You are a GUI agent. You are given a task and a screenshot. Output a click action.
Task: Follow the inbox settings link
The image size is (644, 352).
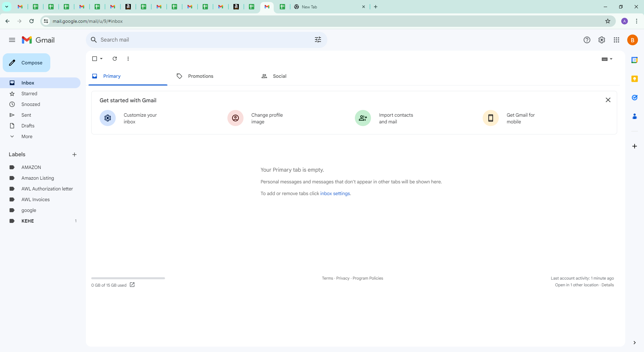point(335,193)
